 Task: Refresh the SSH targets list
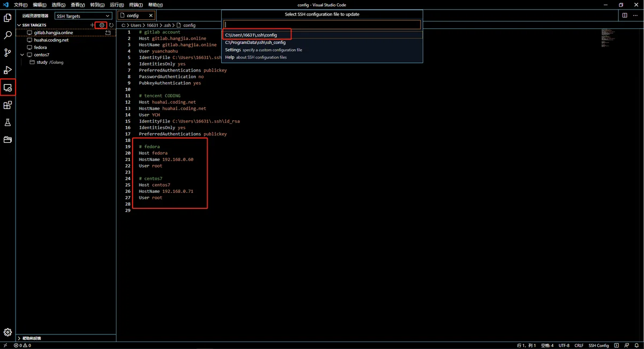111,25
